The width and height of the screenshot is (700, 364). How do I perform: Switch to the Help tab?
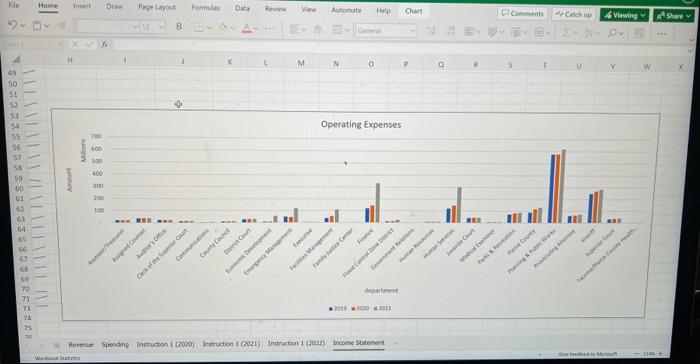coord(383,10)
